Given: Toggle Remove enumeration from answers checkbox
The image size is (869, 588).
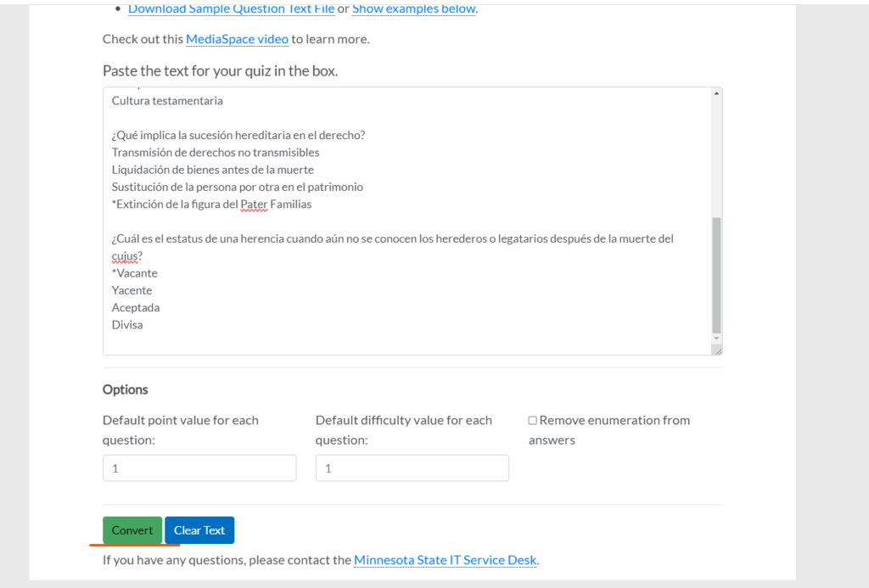Looking at the screenshot, I should (533, 421).
